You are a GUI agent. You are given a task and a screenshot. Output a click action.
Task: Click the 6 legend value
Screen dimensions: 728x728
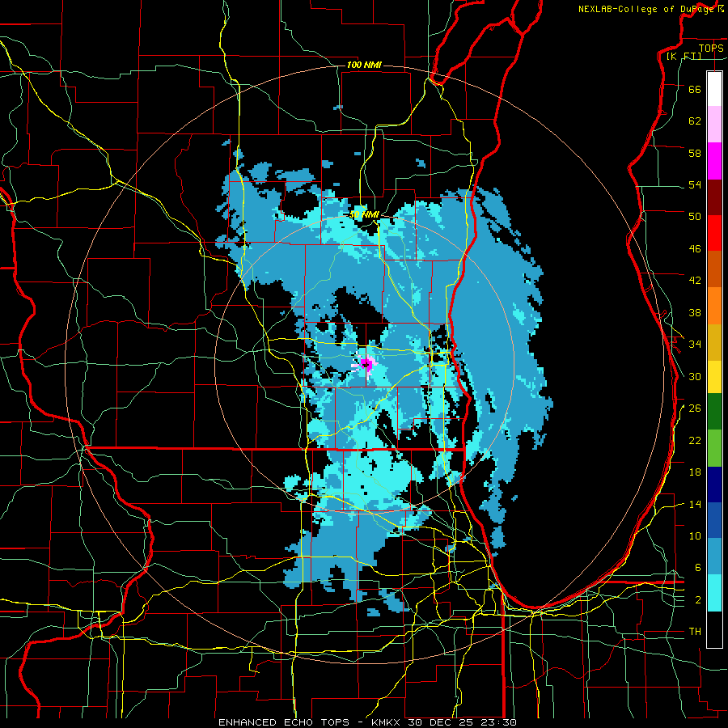698,567
